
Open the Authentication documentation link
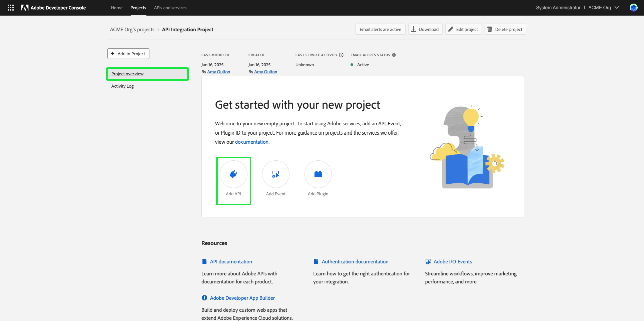pos(355,262)
